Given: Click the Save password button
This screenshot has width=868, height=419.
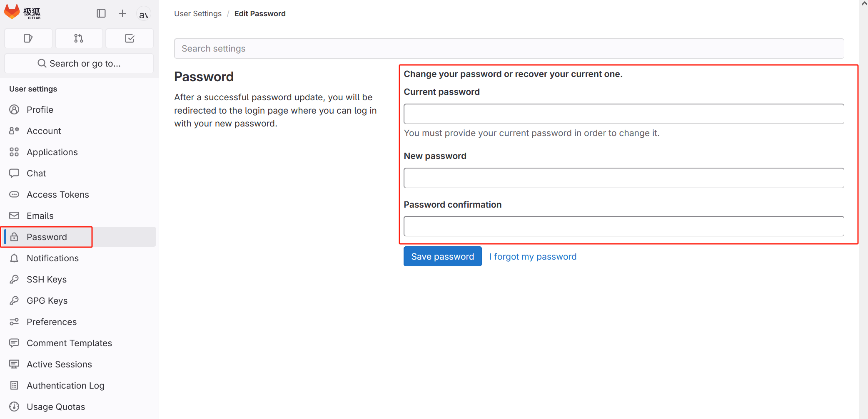Looking at the screenshot, I should 442,256.
